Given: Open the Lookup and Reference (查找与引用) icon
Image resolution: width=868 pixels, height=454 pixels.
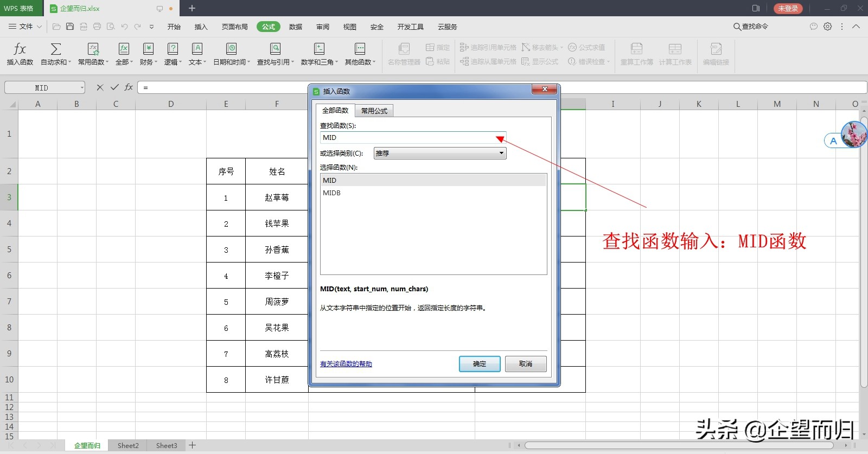Looking at the screenshot, I should click(276, 49).
